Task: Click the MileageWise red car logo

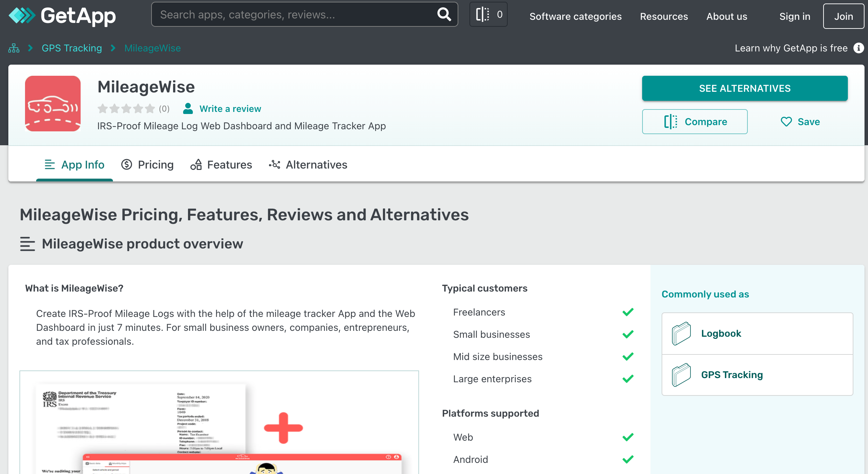Action: (x=53, y=104)
